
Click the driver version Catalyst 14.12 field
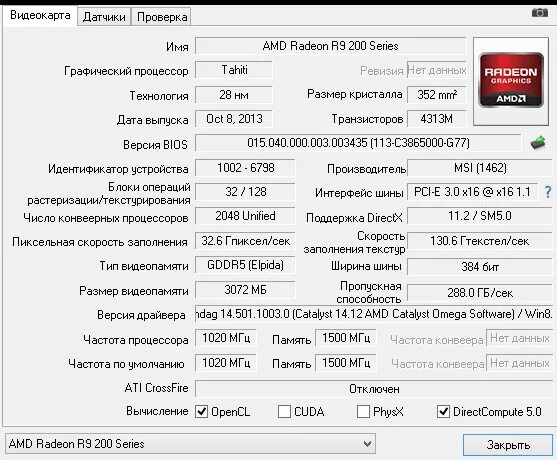coord(374,314)
